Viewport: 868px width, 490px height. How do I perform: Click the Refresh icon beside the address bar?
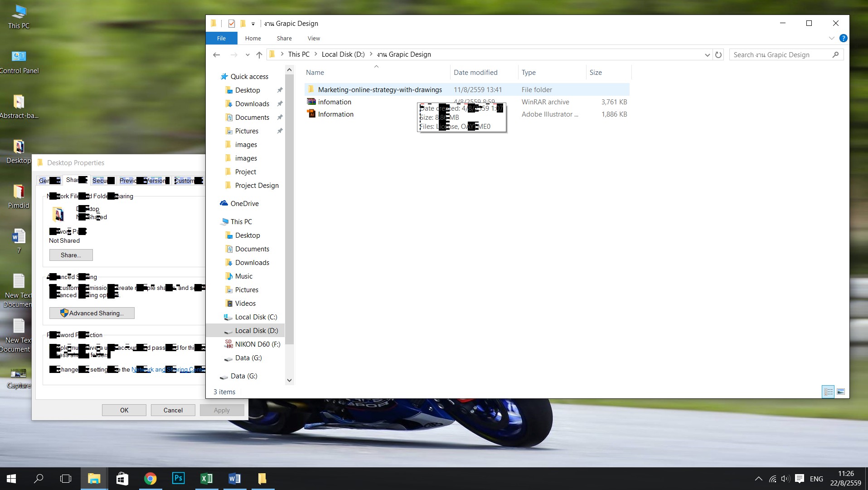pos(718,55)
